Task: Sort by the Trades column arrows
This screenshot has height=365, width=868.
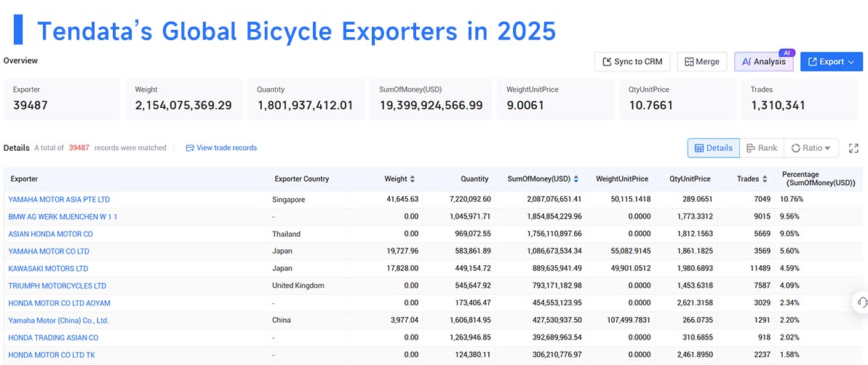Action: [765, 179]
